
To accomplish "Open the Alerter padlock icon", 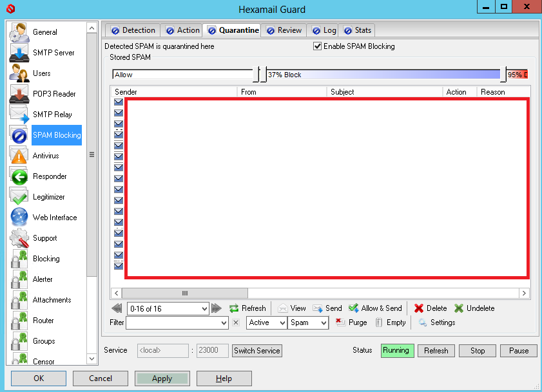I will coord(19,279).
